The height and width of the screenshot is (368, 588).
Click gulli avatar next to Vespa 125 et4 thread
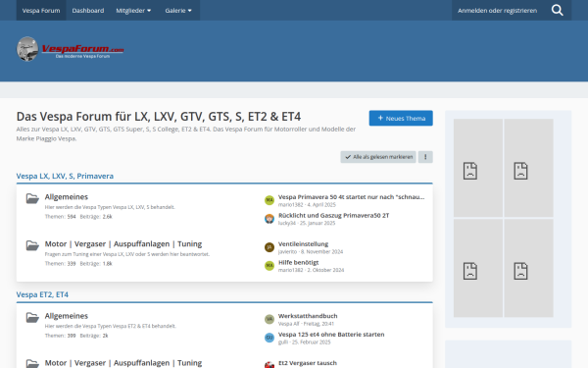tap(269, 338)
